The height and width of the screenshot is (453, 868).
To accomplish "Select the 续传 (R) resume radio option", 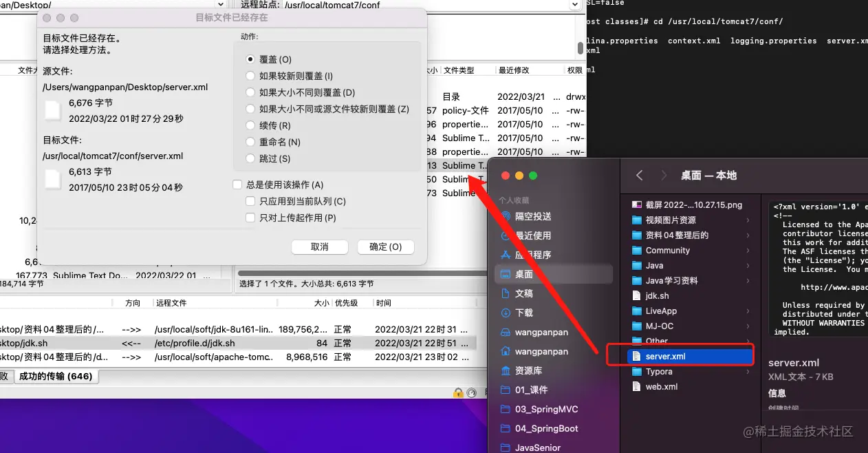I will [268, 125].
